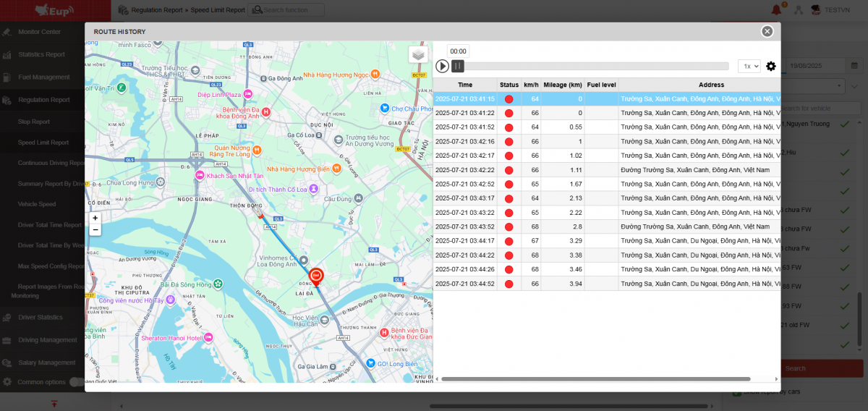This screenshot has height=411, width=868.
Task: Open Fuel Management menu
Action: (44, 77)
